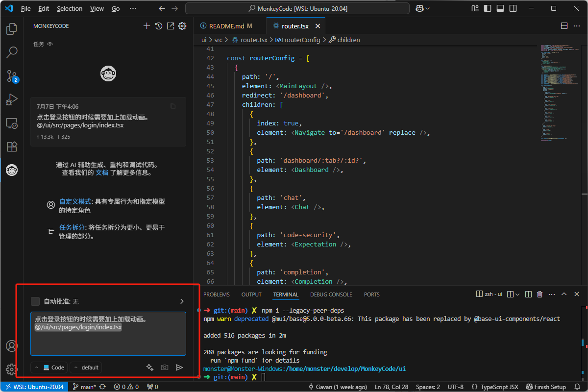
Task: Open MonkeyCode task history clock icon
Action: tap(159, 26)
